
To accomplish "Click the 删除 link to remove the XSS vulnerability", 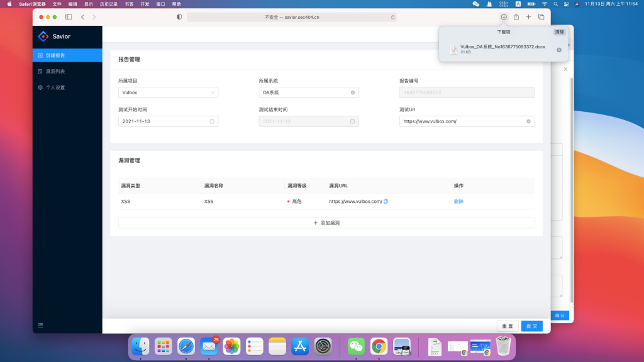I will click(x=458, y=201).
